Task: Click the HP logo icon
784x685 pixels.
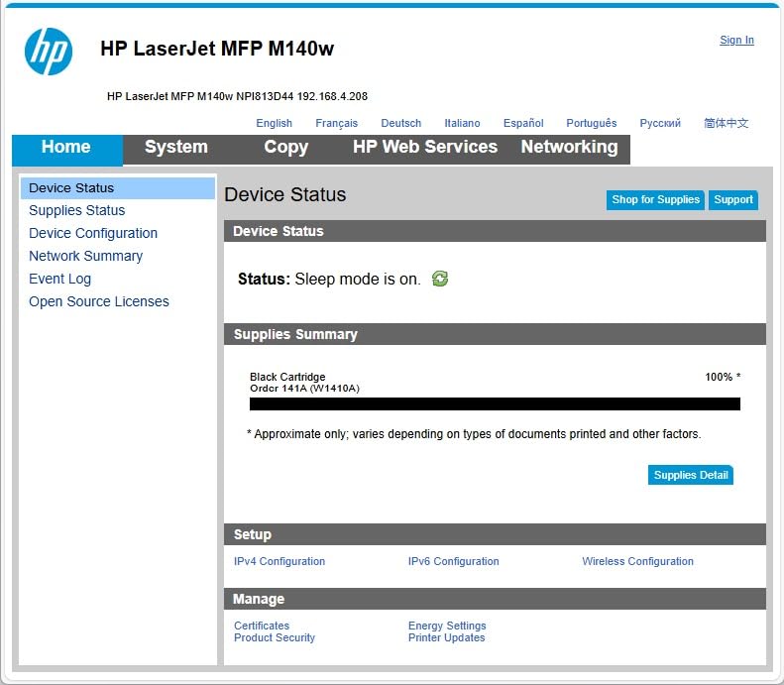Action: pos(49,52)
